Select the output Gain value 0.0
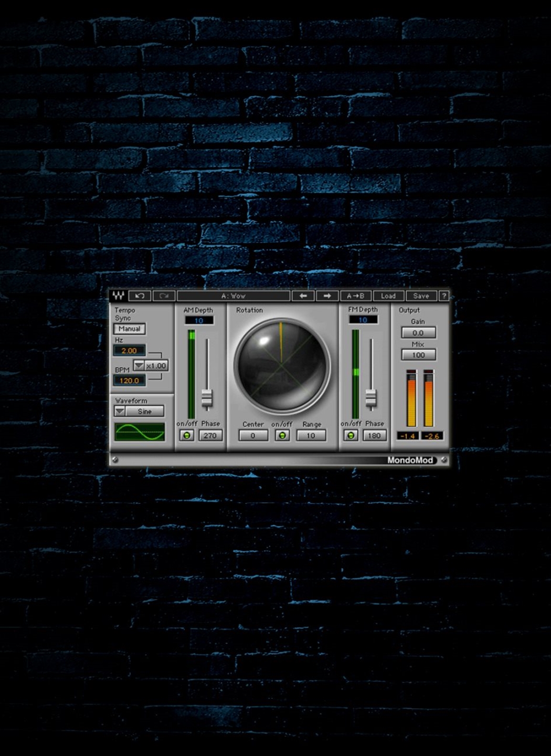Image resolution: width=551 pixels, height=756 pixels. point(418,332)
